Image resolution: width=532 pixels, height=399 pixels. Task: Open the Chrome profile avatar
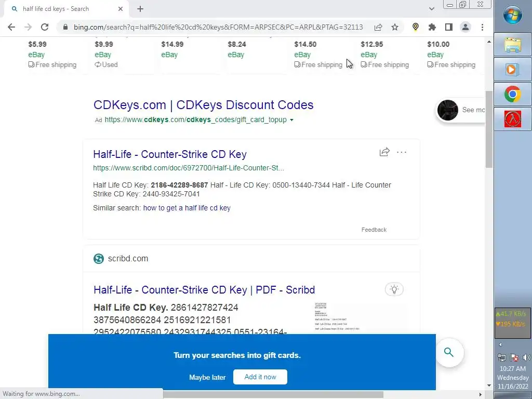(465, 27)
